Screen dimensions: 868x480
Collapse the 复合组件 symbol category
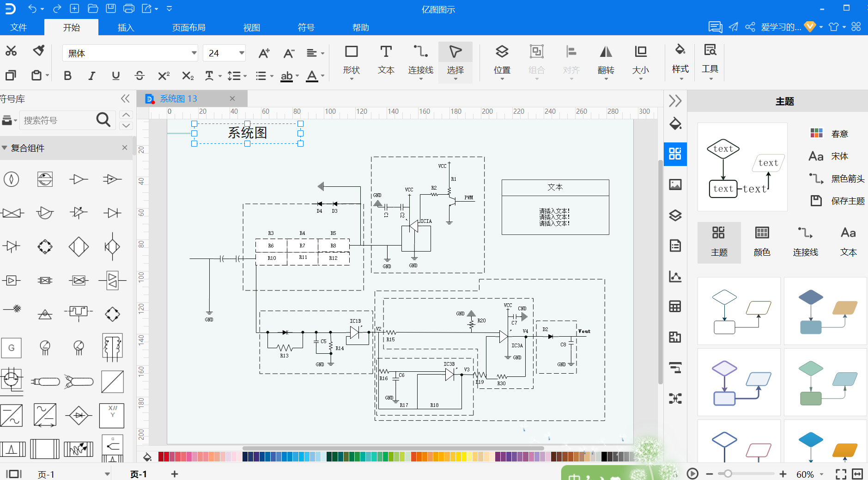pos(5,148)
